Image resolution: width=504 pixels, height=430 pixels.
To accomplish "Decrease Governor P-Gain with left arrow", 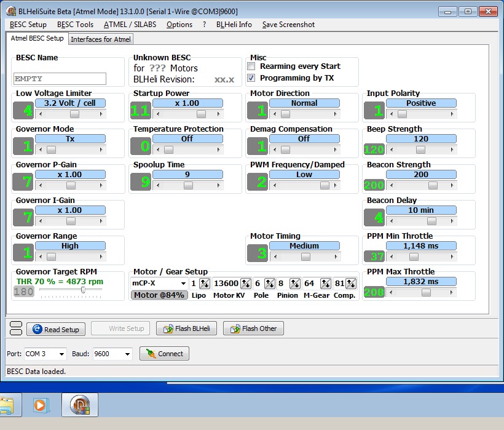I will [40, 185].
